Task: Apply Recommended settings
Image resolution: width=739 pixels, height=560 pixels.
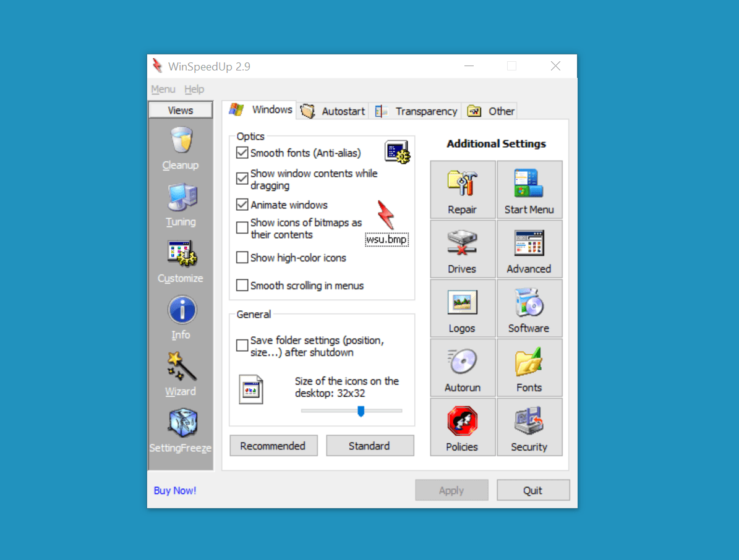Action: point(273,446)
